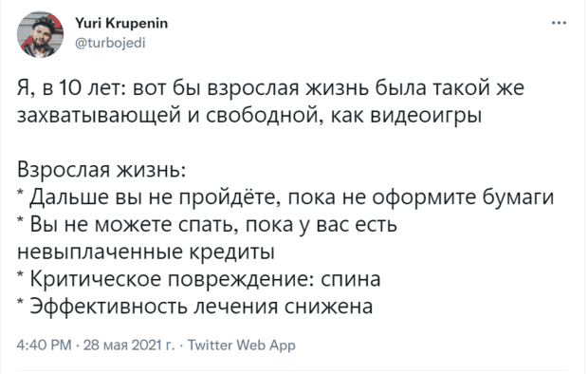Click the 'Взрослая жизнь:' heading line
This screenshot has width=588, height=374.
coord(101,170)
